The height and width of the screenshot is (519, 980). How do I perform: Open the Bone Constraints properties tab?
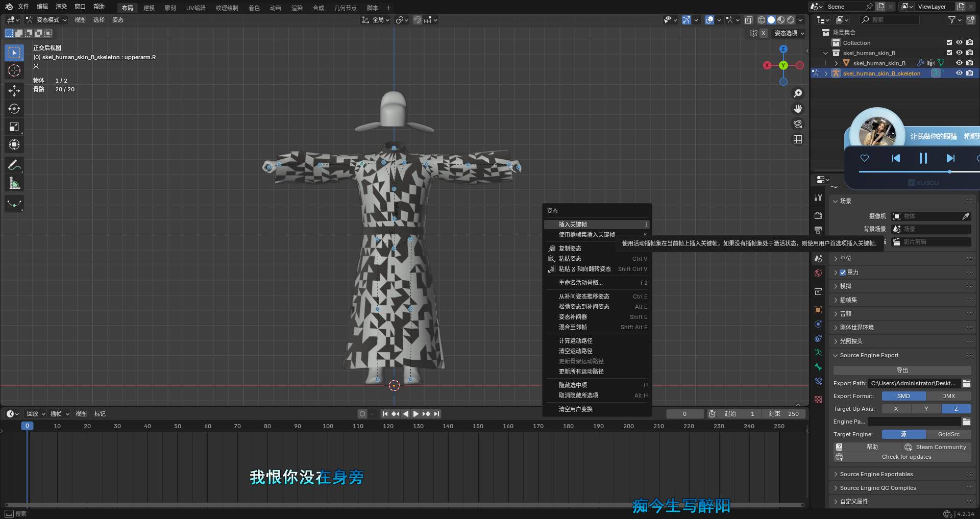[x=818, y=381]
